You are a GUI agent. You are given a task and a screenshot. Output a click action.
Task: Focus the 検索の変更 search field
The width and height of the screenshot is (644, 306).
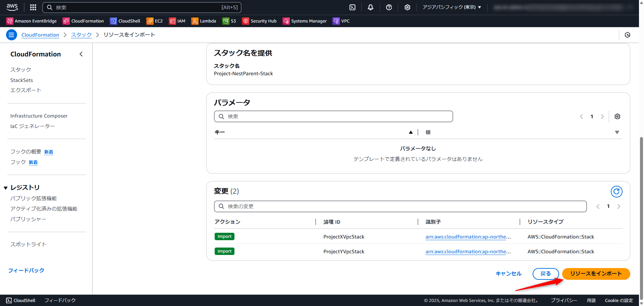[400, 206]
